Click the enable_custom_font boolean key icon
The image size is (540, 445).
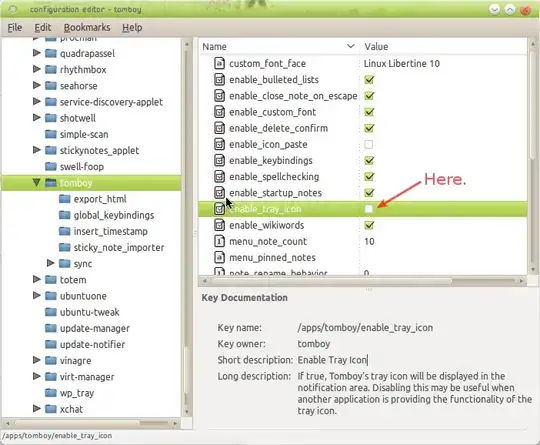pyautogui.click(x=219, y=112)
